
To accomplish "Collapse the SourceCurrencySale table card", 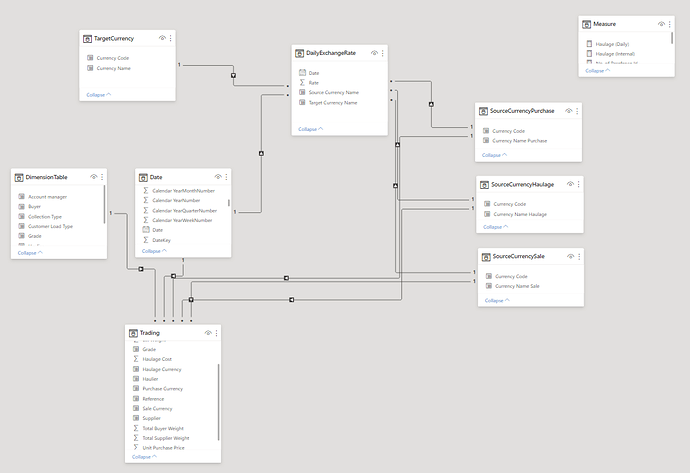I will tap(497, 300).
